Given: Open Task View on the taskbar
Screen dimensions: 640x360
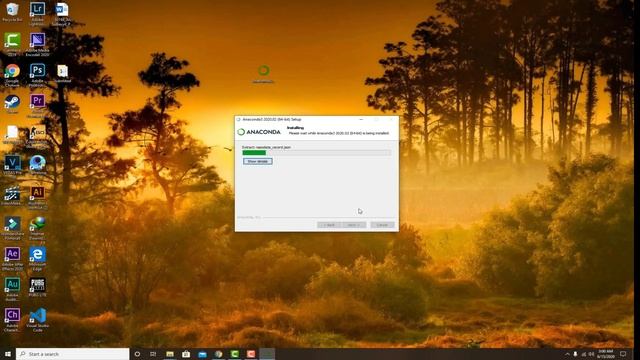Looking at the screenshot, I should [153, 354].
